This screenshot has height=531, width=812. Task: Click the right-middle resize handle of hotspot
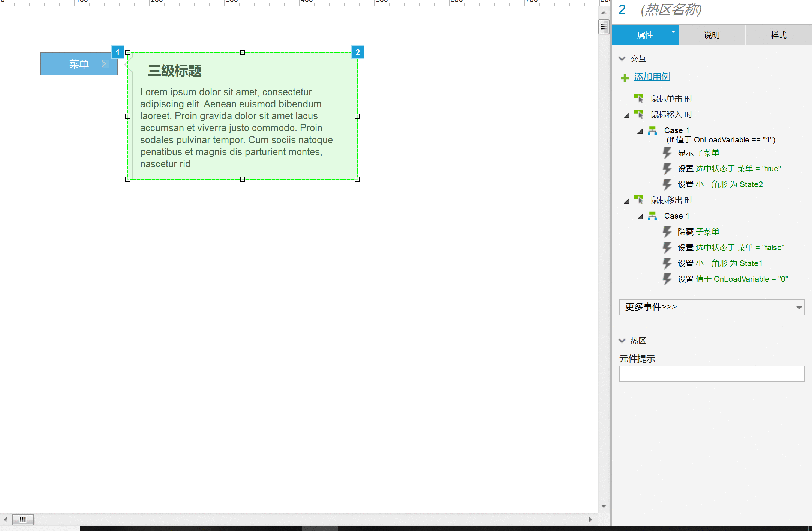click(x=357, y=116)
